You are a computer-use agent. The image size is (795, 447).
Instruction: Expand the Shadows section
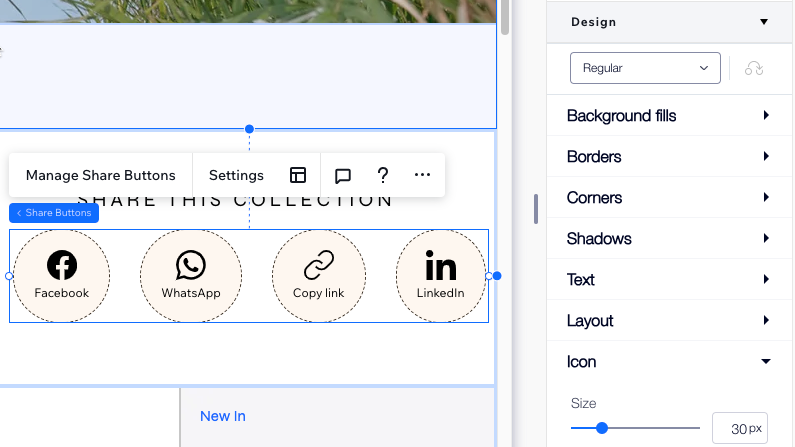[669, 239]
